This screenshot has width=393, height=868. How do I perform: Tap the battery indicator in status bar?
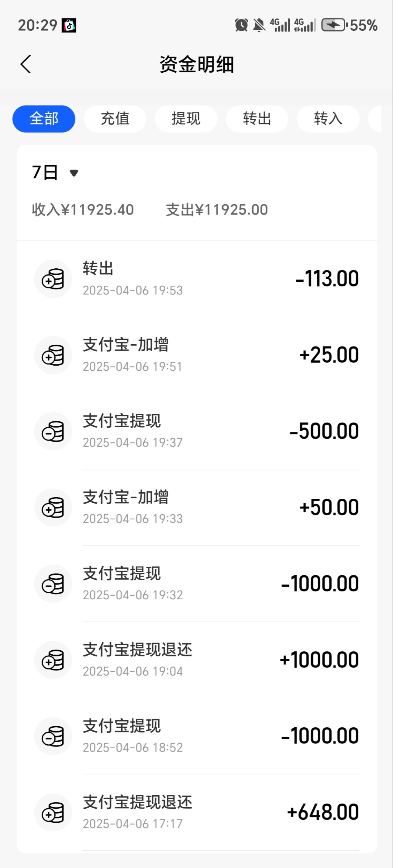pyautogui.click(x=333, y=25)
